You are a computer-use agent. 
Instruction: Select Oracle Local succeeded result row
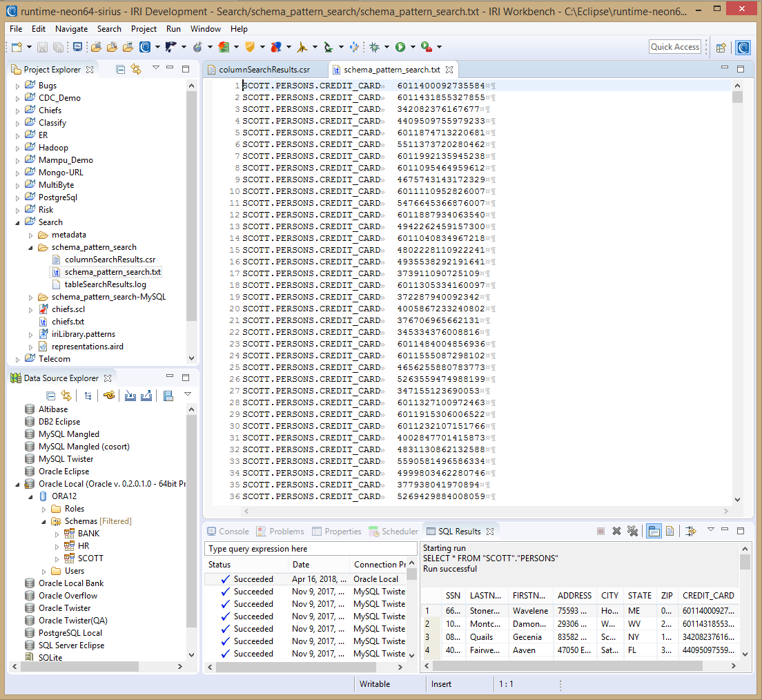tap(304, 579)
